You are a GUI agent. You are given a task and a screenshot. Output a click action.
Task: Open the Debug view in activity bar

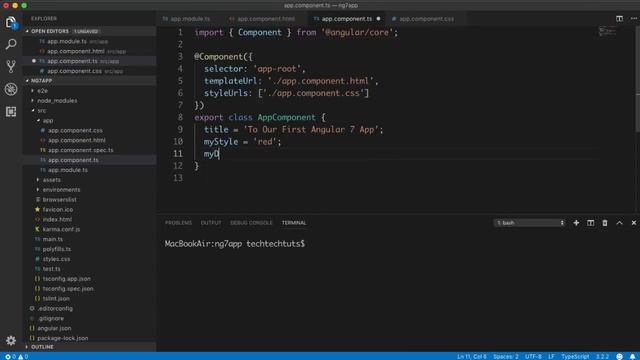pos(11,89)
